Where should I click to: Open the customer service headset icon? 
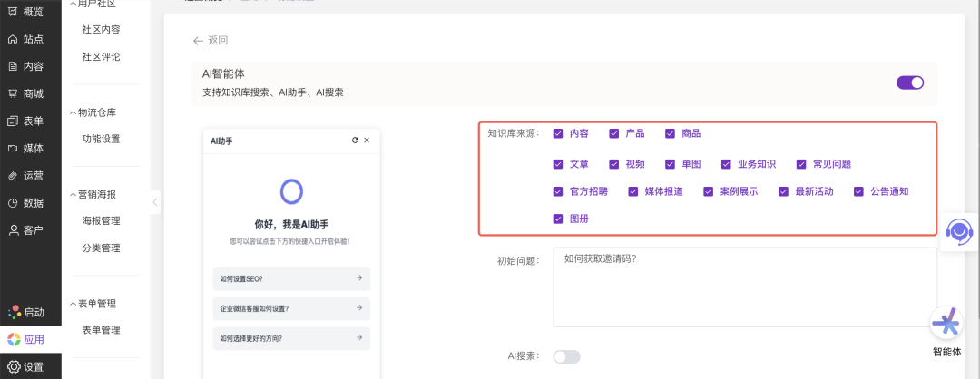(x=958, y=232)
